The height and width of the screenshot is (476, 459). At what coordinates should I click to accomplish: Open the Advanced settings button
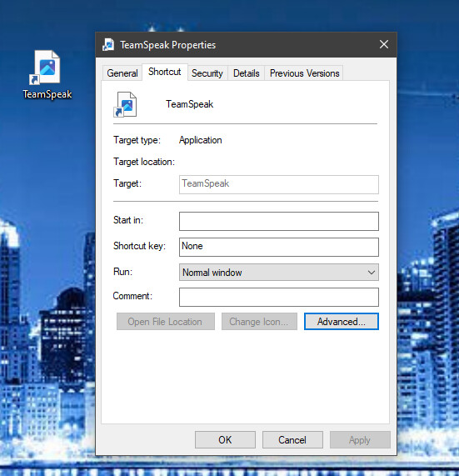coord(342,322)
